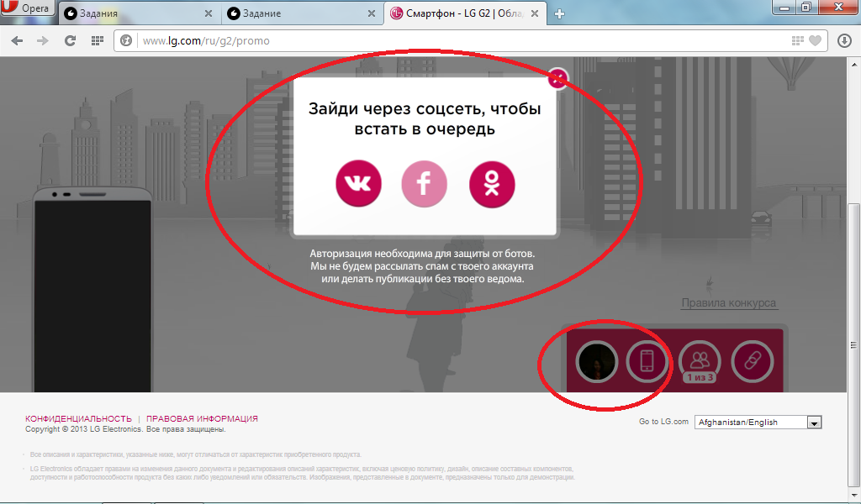Open the КОНФИДЕНЦИАЛЬНОСТЬ footer link
The height and width of the screenshot is (504, 861).
coord(78,418)
